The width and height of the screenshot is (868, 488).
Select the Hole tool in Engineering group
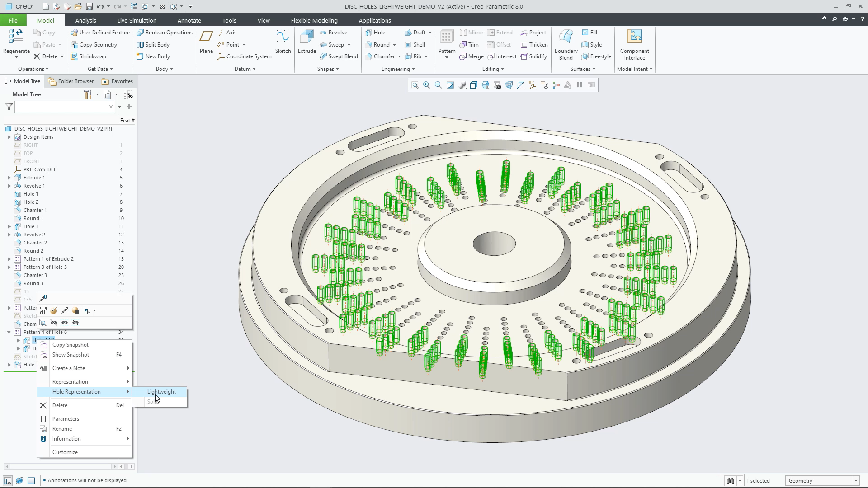375,33
